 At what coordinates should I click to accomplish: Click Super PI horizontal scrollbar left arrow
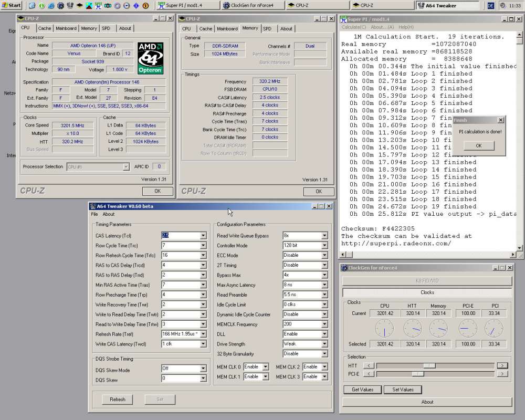click(x=343, y=255)
